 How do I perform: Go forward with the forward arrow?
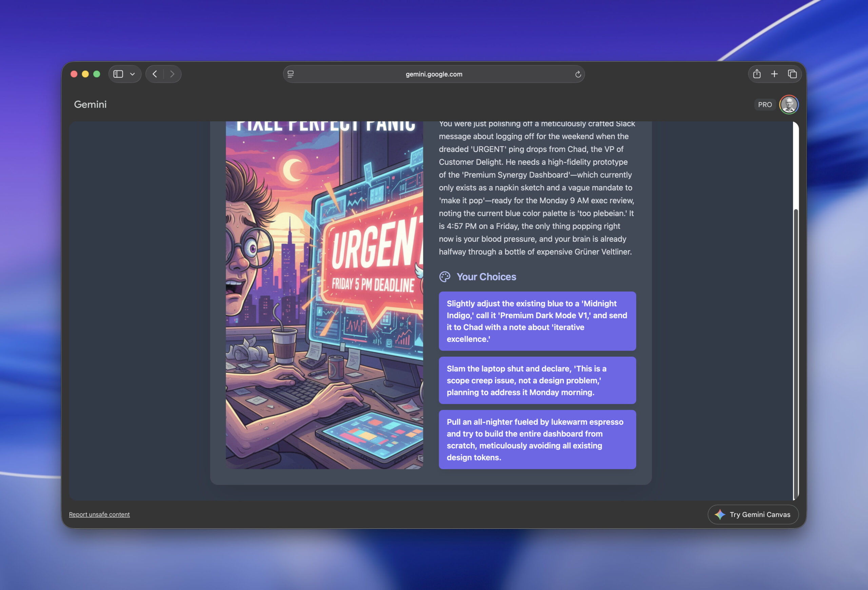click(172, 74)
